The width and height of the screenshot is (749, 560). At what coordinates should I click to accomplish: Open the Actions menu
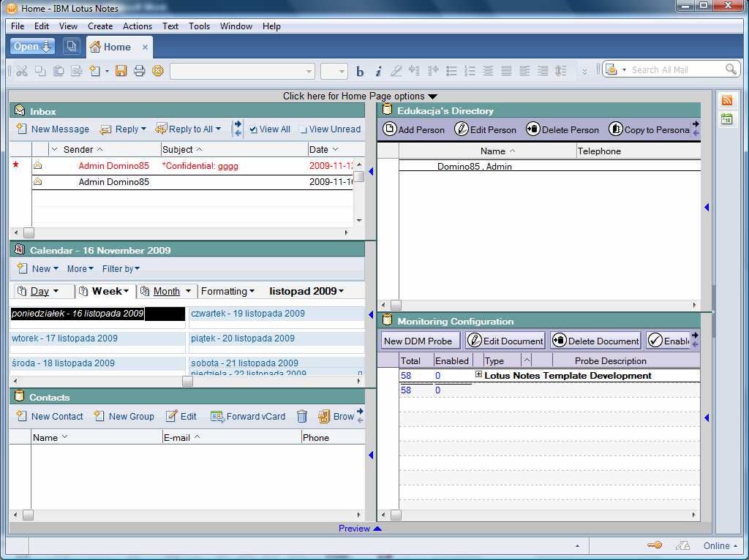[138, 26]
